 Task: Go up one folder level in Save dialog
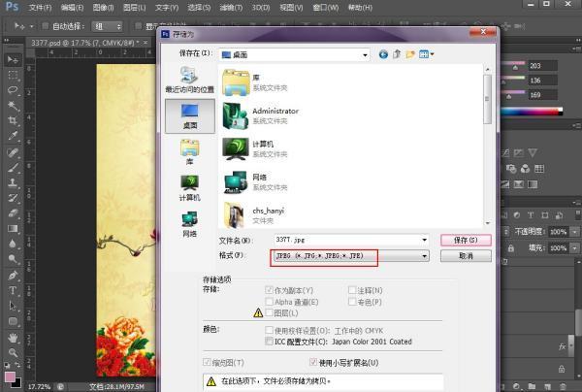click(397, 54)
